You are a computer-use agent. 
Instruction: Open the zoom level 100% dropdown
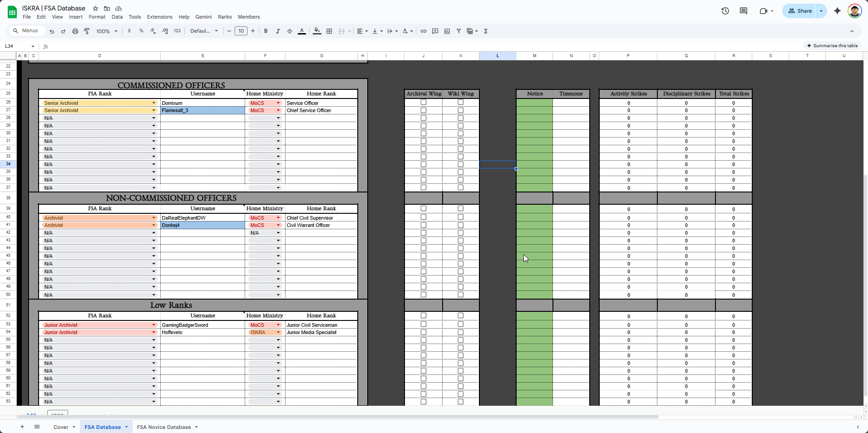point(107,31)
